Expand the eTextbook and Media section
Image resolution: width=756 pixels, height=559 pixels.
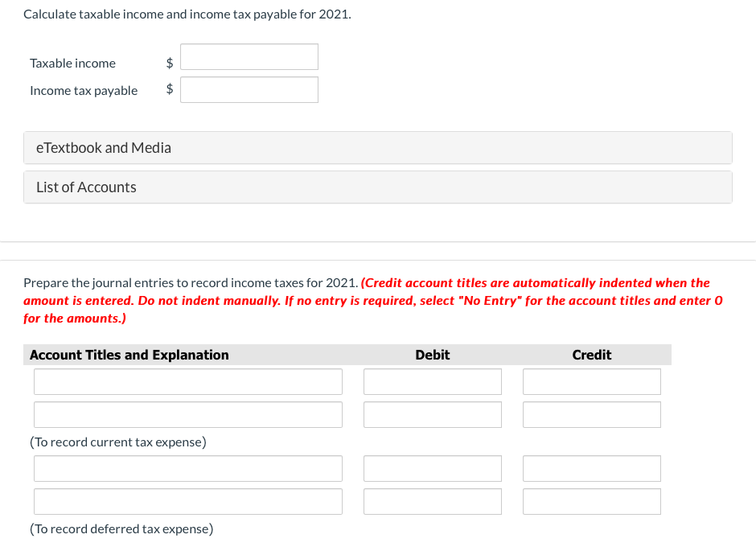pyautogui.click(x=378, y=147)
